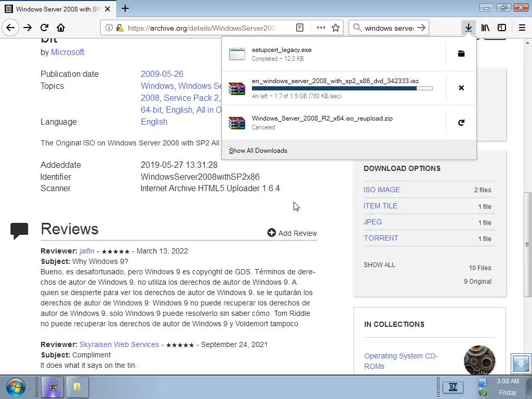Retry the Windows_Server_2008_R2_x64 zip download

[461, 123]
